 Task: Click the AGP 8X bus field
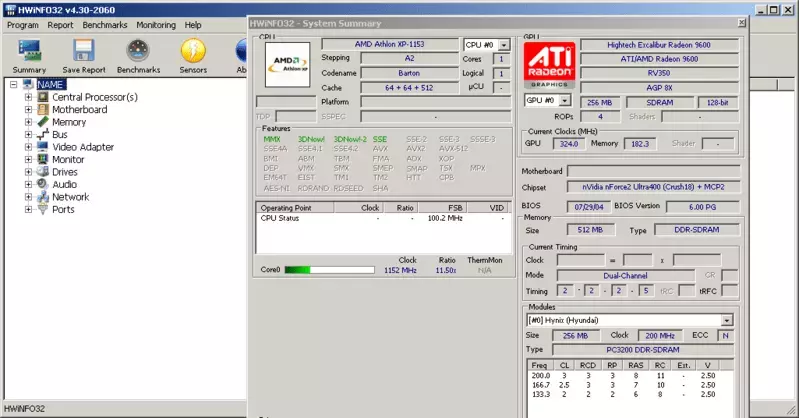point(659,87)
